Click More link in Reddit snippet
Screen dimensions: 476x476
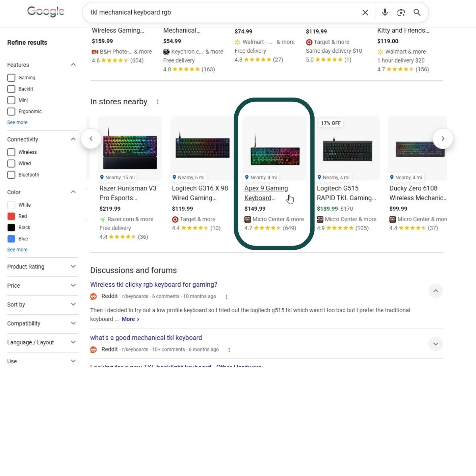coord(131,319)
